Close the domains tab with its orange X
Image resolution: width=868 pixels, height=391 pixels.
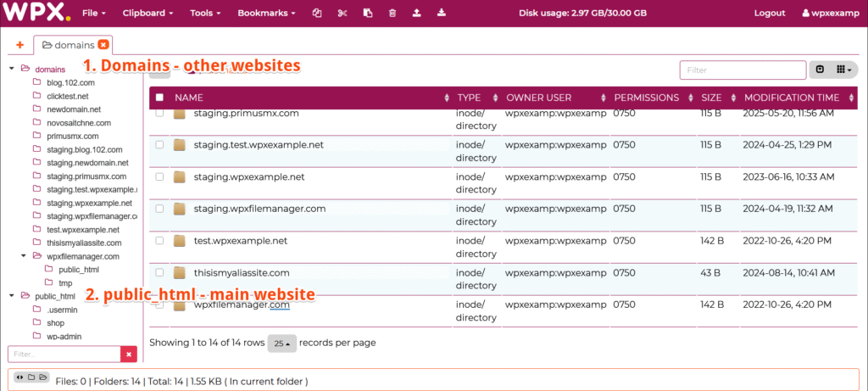click(x=103, y=45)
